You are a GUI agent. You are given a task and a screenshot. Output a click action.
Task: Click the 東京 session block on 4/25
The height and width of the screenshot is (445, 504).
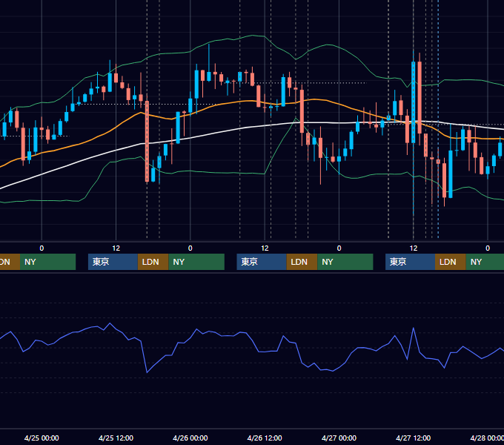(x=113, y=262)
